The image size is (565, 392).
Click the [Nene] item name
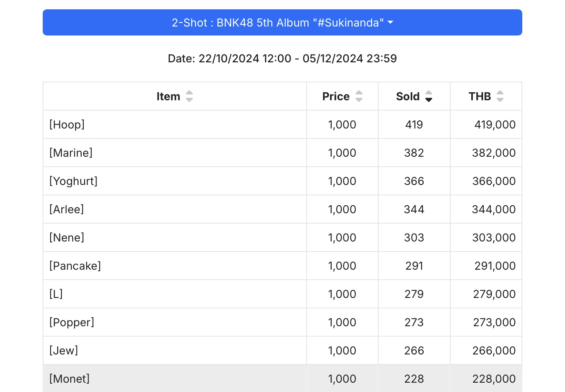coord(67,237)
